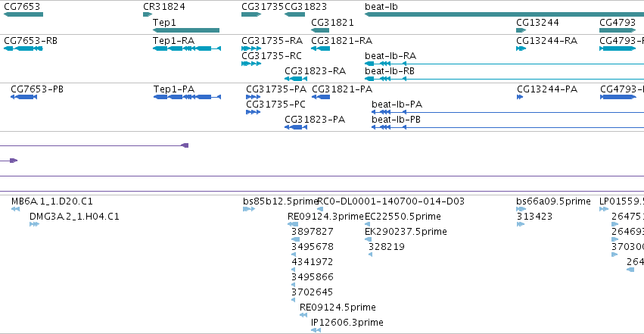Screen dimensions: 644x334
Task: Click transcript CG31735-RA
Action: (272, 41)
